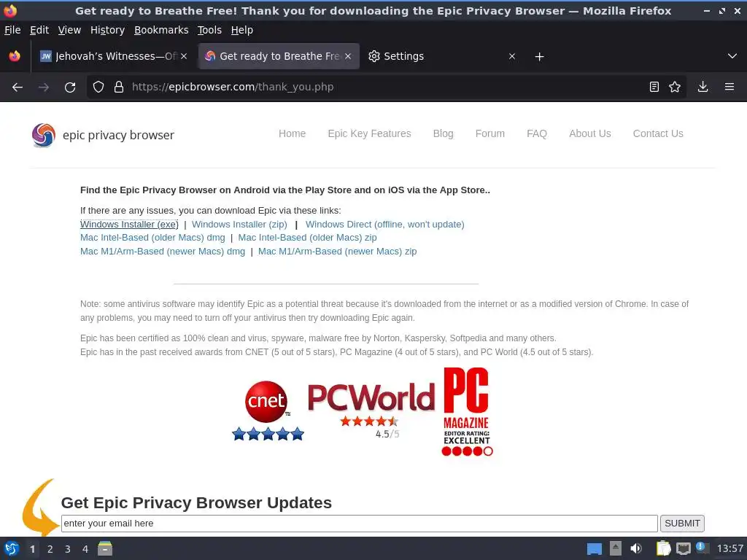Open Firefox View pinned icon

(15, 56)
